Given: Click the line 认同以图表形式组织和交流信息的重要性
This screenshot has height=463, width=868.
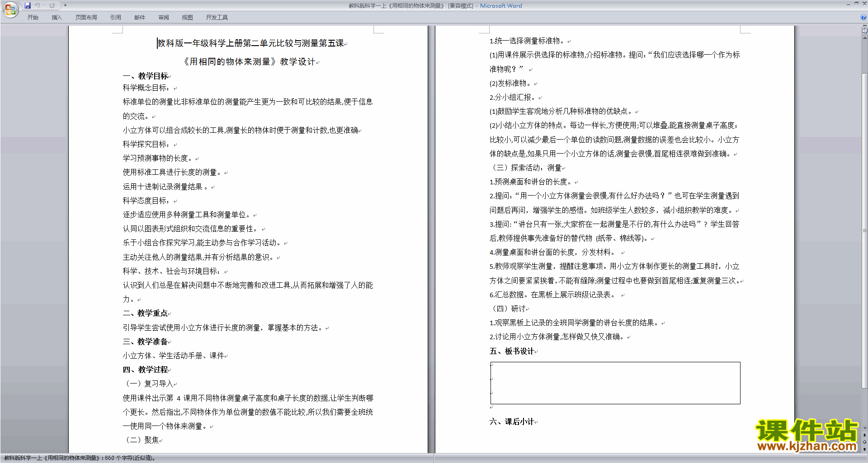Looking at the screenshot, I should pos(192,229).
